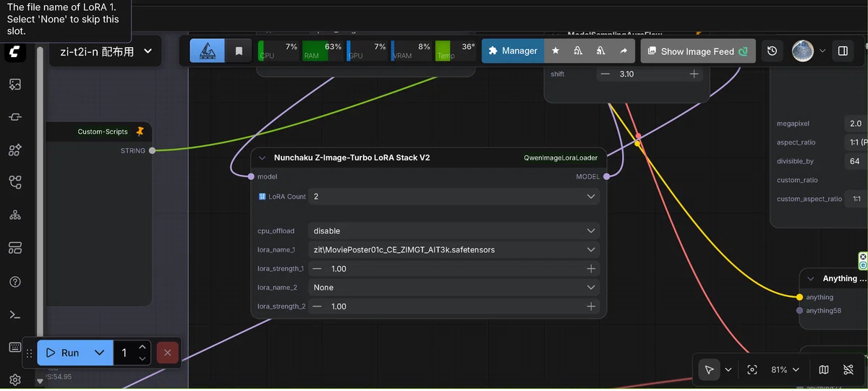This screenshot has width=868, height=391.
Task: Open the model library sparkle icon
Action: tap(14, 150)
